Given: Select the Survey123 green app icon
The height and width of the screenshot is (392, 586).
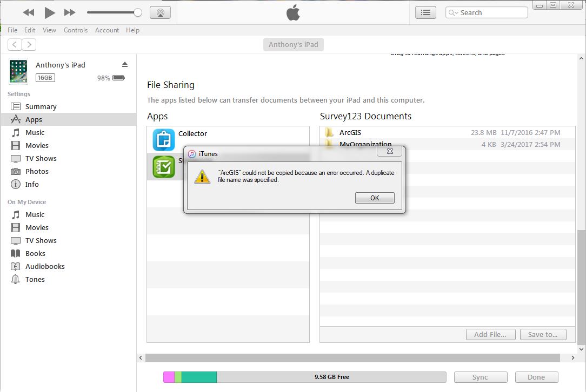Looking at the screenshot, I should tap(164, 166).
